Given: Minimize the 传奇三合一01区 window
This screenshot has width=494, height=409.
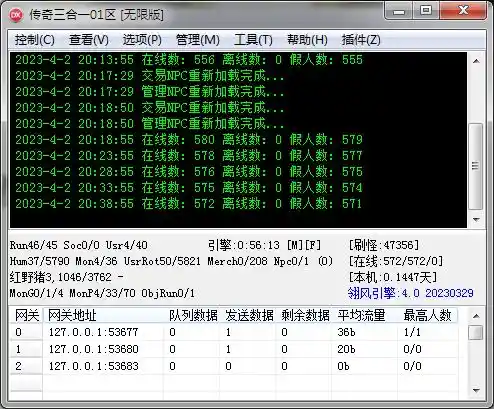Looking at the screenshot, I should (399, 11).
